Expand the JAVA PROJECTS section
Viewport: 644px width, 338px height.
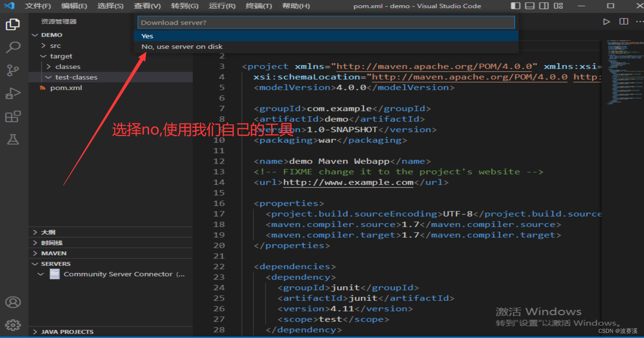pyautogui.click(x=111, y=332)
